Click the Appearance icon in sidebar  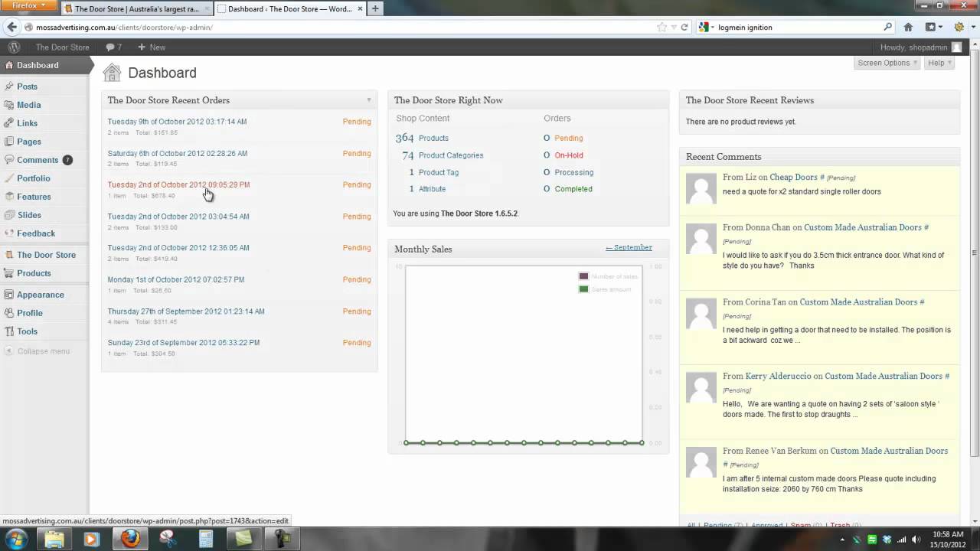[x=8, y=295]
